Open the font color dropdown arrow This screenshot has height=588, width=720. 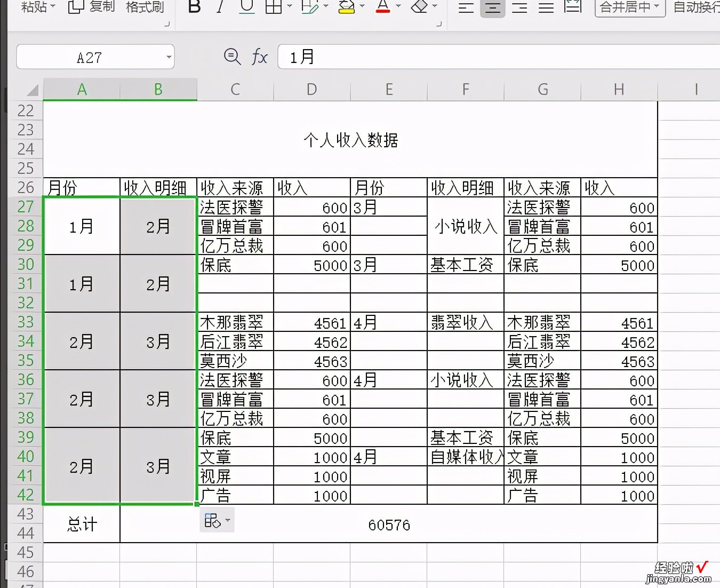click(x=398, y=6)
